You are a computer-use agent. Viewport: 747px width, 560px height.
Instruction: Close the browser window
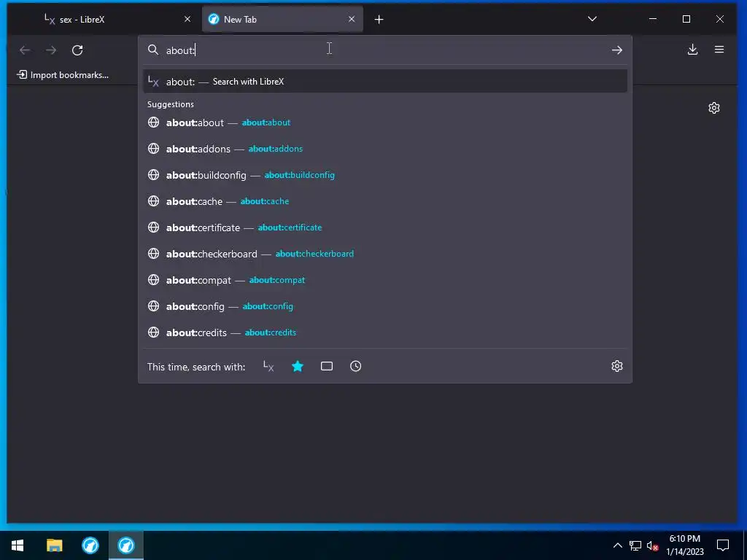click(720, 19)
